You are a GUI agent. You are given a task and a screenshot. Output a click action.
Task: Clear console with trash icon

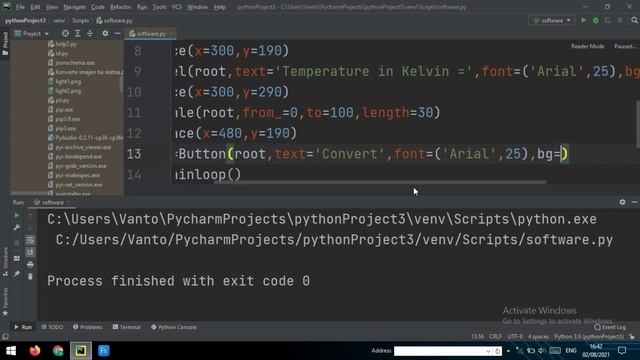tap(30, 277)
